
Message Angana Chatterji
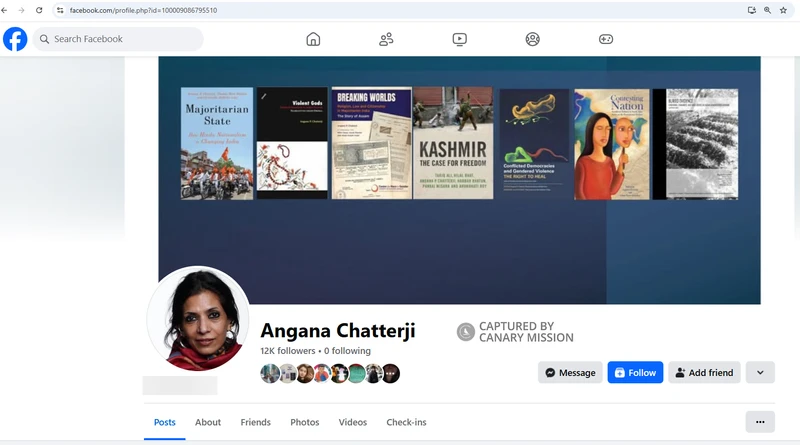[570, 373]
